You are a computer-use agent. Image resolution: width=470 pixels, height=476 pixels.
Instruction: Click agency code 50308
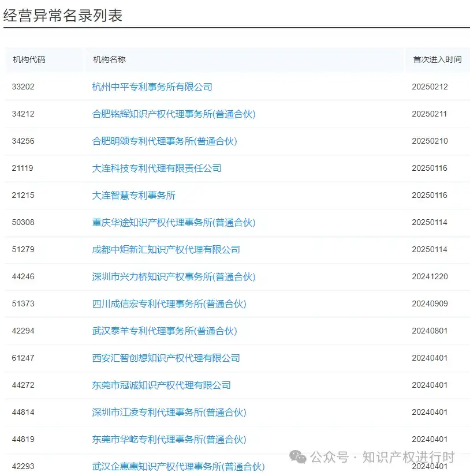(x=23, y=222)
